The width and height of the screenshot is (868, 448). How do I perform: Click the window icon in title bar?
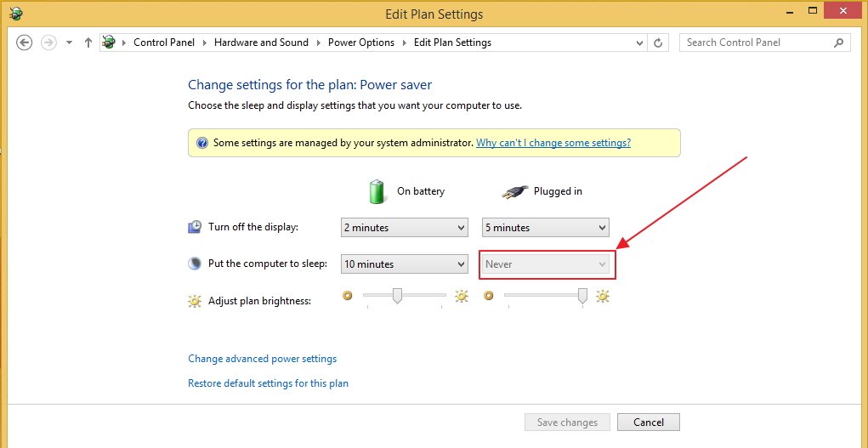tap(15, 14)
